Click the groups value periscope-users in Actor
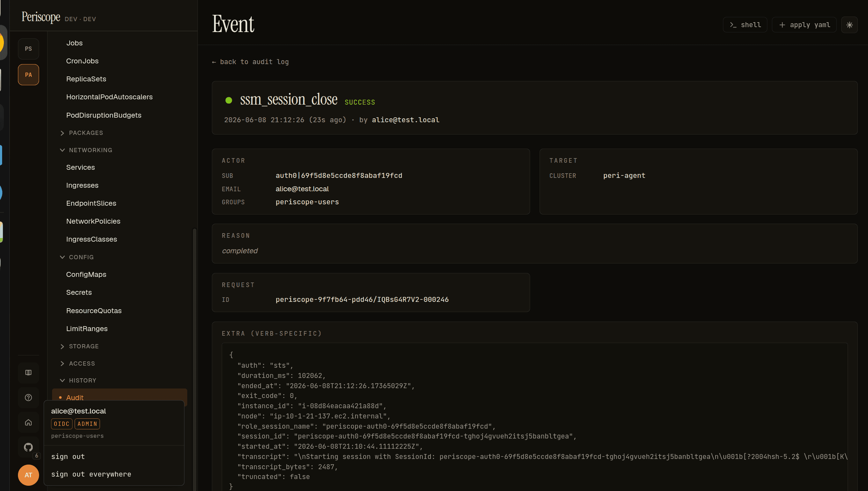This screenshot has height=491, width=868. click(x=307, y=202)
